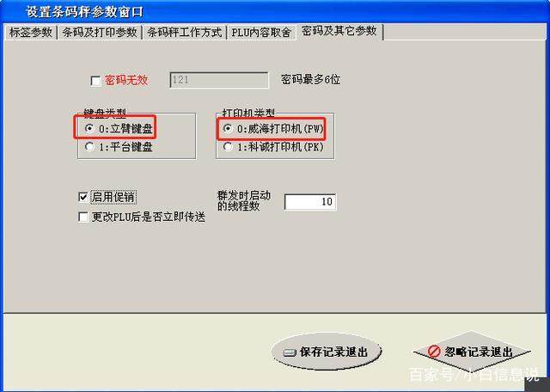
Task: Click the 保存记录退出 button
Action: coord(327,352)
